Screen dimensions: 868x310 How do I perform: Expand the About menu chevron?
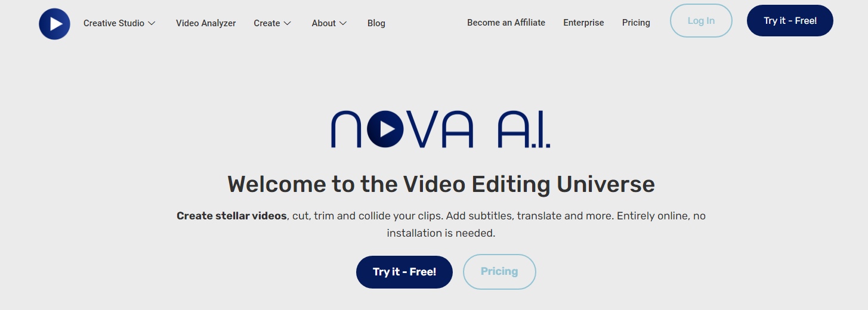(x=343, y=23)
